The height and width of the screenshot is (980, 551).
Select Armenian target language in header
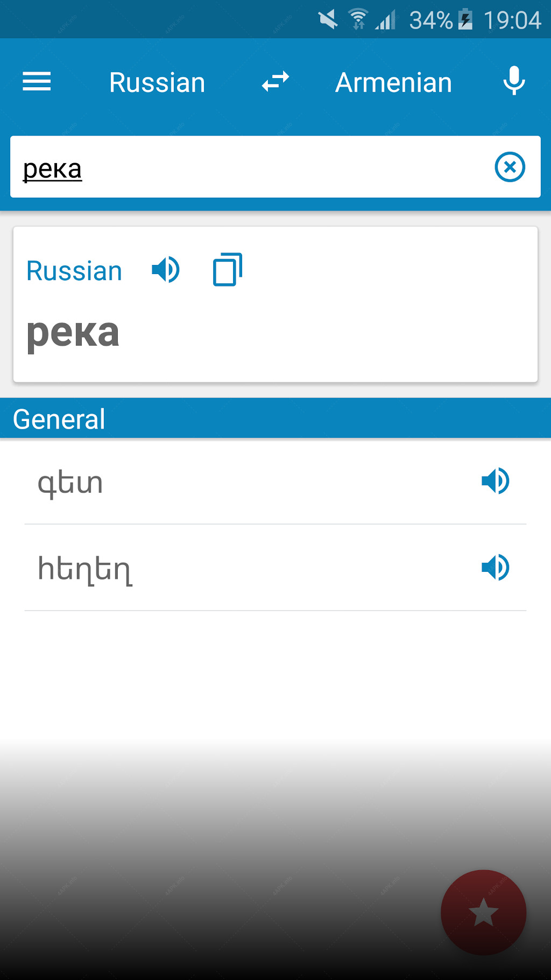(393, 82)
